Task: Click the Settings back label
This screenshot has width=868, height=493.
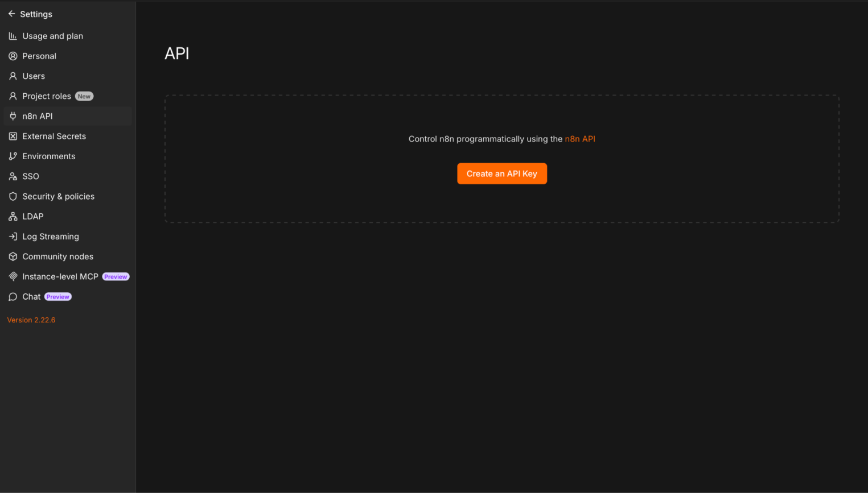Action: pos(36,14)
